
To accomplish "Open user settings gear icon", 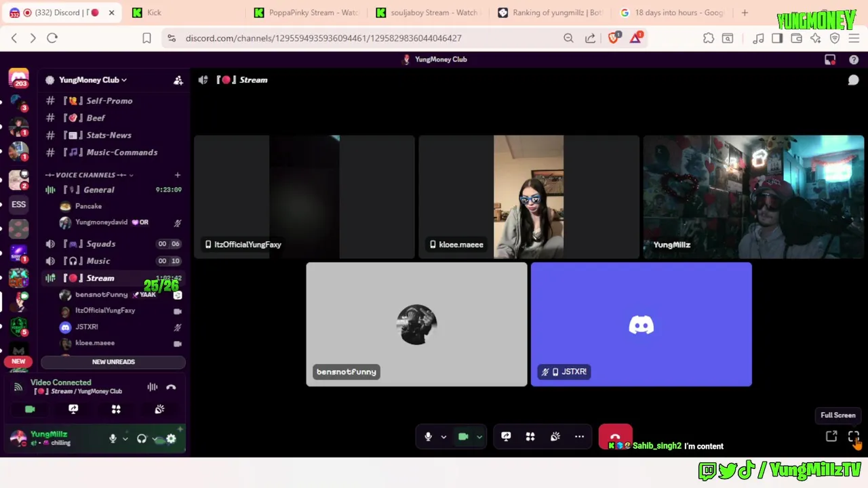I will point(171,439).
